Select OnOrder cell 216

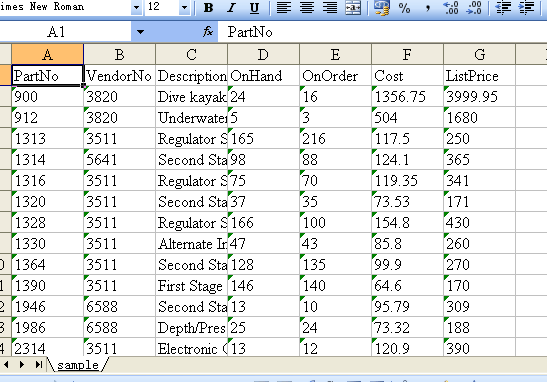[x=335, y=138]
